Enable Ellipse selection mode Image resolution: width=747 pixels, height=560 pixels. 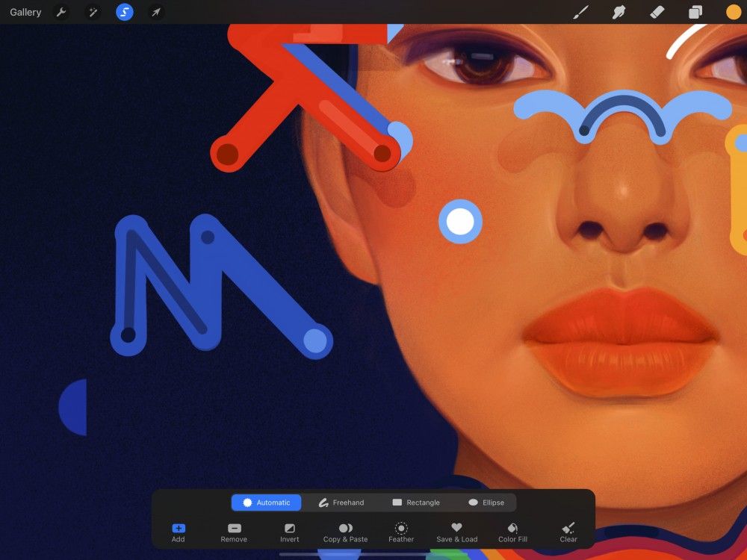[x=488, y=502]
